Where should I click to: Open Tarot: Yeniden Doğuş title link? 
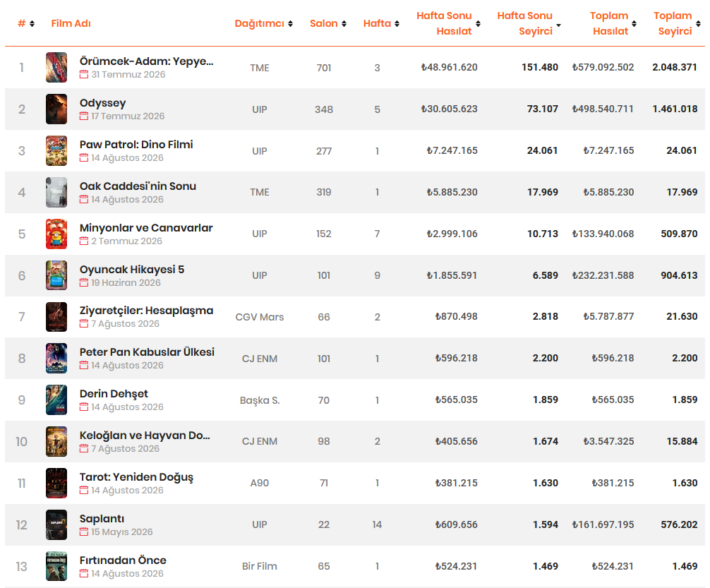(136, 477)
